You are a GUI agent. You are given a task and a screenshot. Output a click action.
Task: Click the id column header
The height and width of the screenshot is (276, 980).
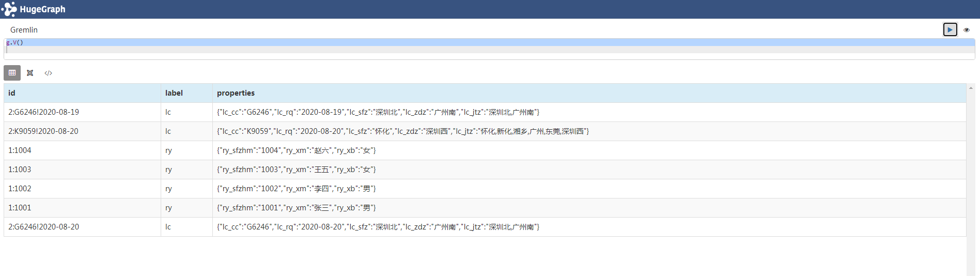82,93
